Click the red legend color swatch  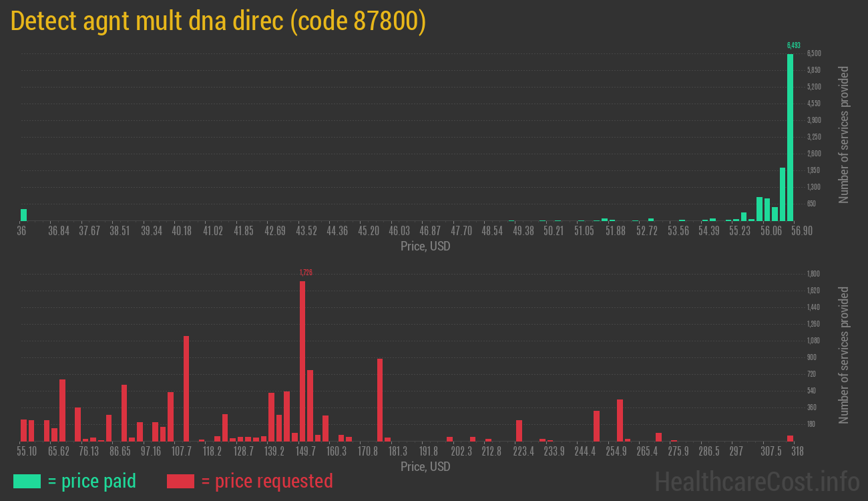click(x=182, y=481)
